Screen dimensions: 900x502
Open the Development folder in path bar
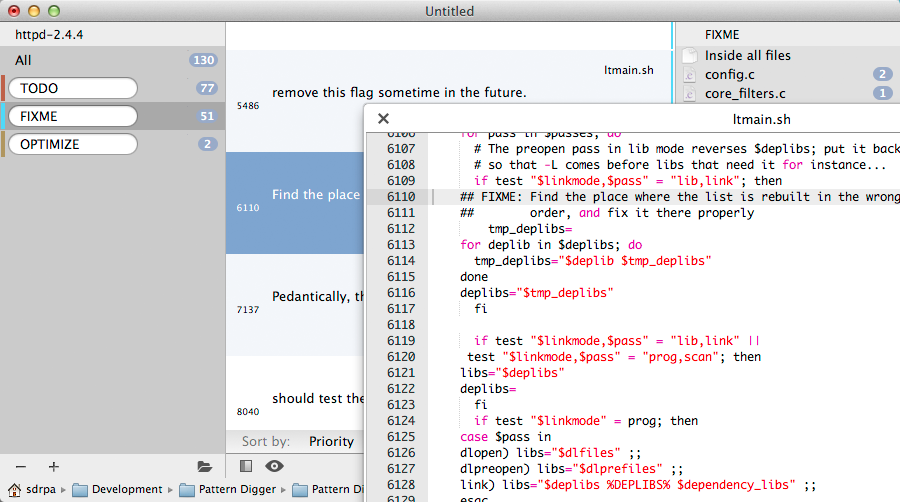click(x=118, y=489)
